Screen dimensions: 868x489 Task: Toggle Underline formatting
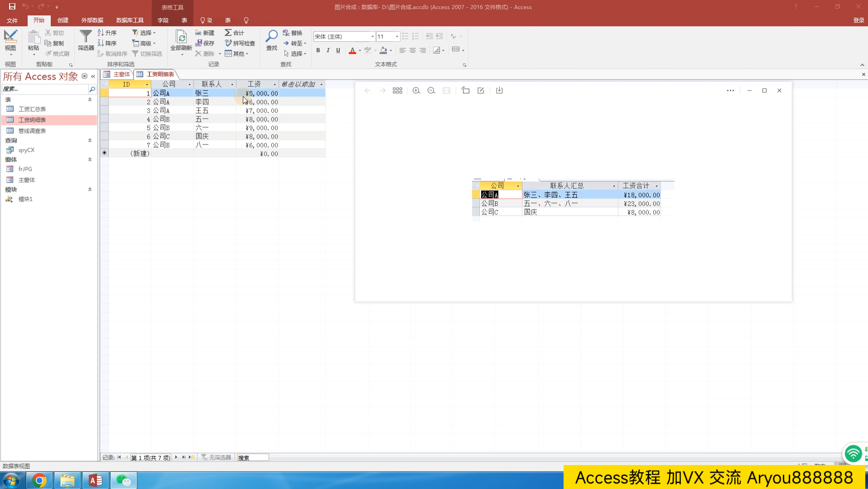[x=338, y=50]
